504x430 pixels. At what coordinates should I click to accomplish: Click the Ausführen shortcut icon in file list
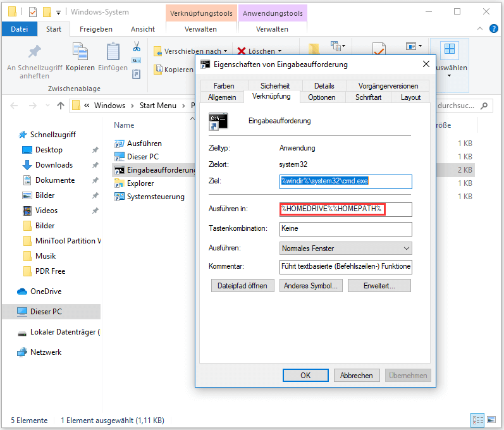(x=120, y=144)
